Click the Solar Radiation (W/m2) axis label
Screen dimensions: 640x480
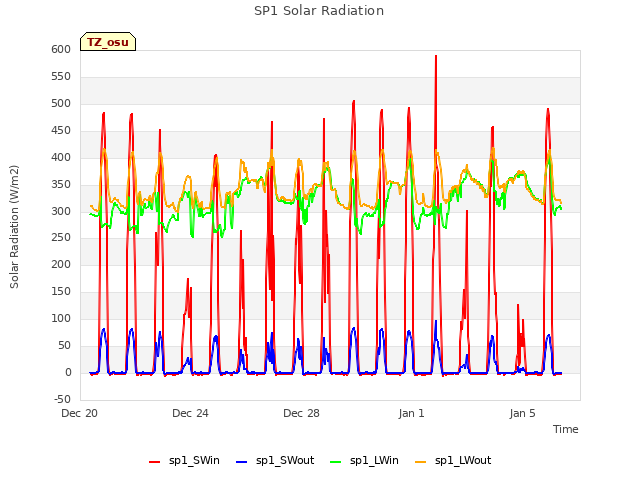(14, 227)
